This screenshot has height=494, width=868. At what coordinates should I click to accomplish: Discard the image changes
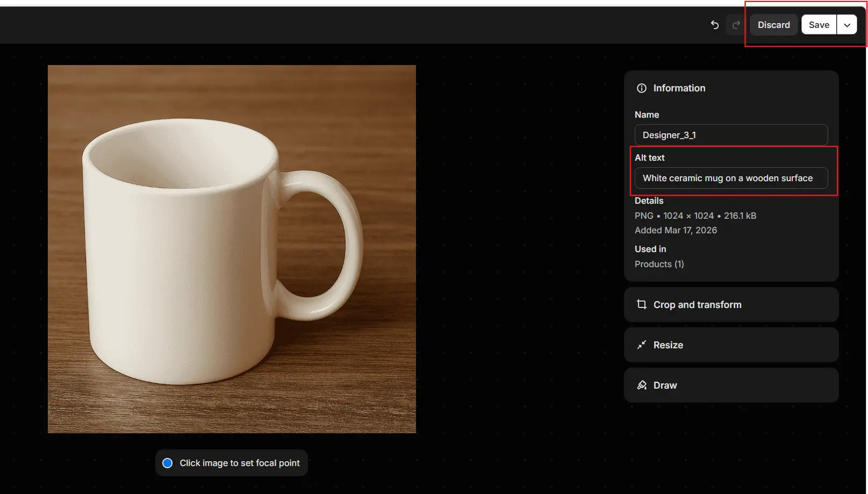coord(773,25)
